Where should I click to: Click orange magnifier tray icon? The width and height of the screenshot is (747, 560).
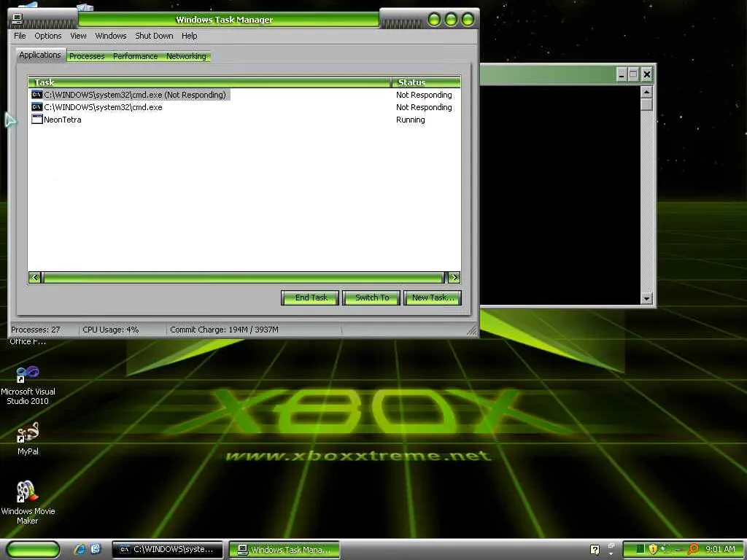(694, 549)
